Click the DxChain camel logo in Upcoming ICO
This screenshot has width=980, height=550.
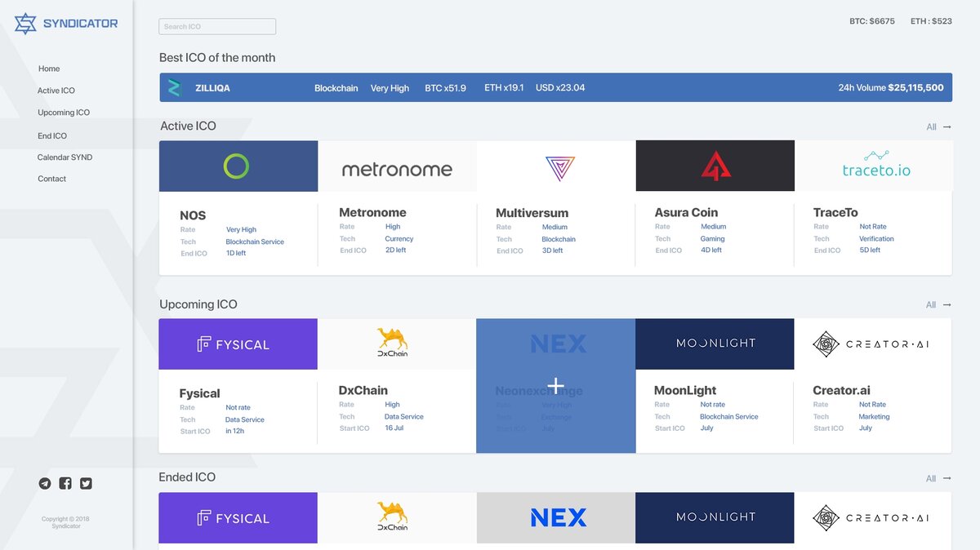coord(393,342)
